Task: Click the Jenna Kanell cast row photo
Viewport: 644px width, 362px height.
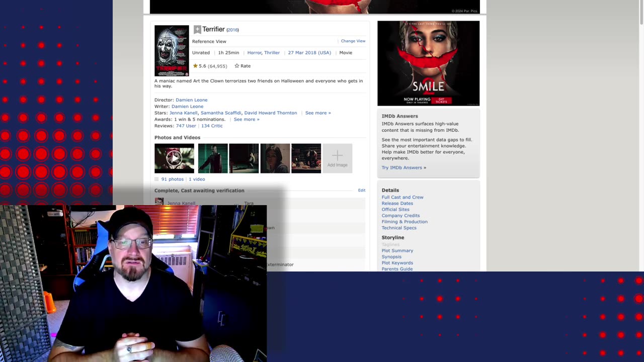Action: pyautogui.click(x=159, y=202)
